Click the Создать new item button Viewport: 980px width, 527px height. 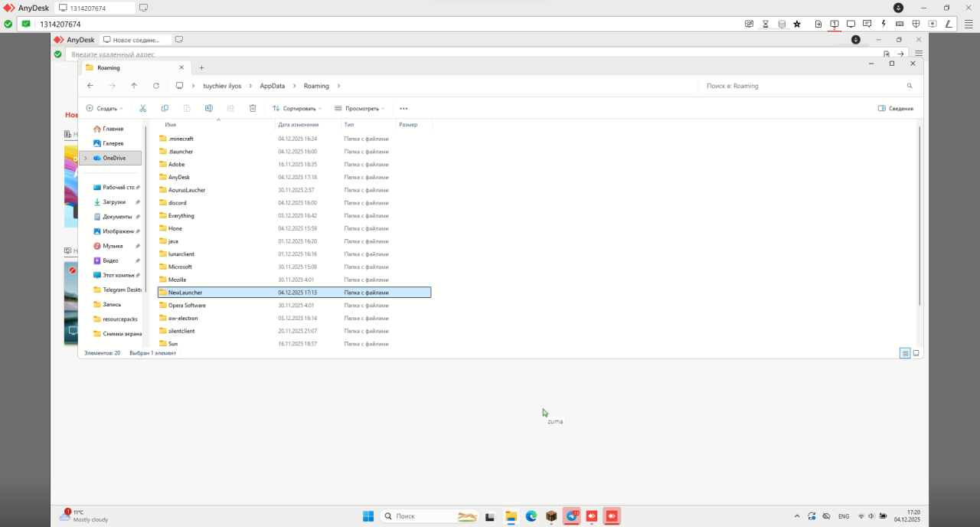coord(104,109)
